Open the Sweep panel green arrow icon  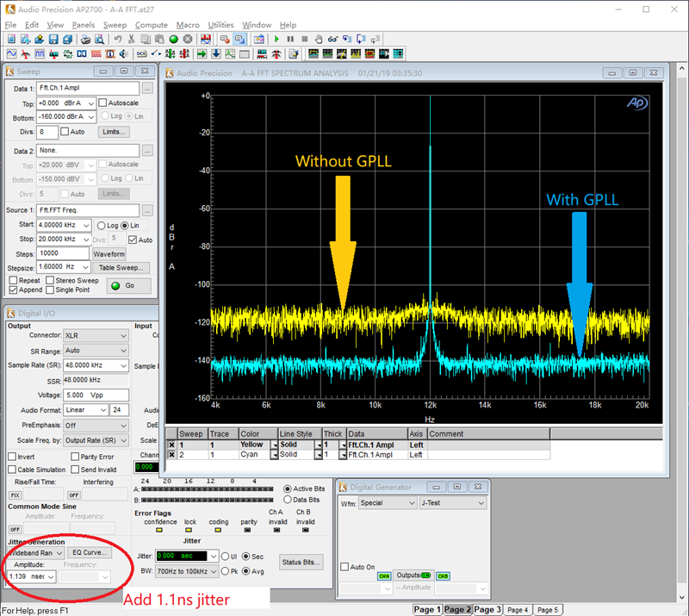click(202, 54)
